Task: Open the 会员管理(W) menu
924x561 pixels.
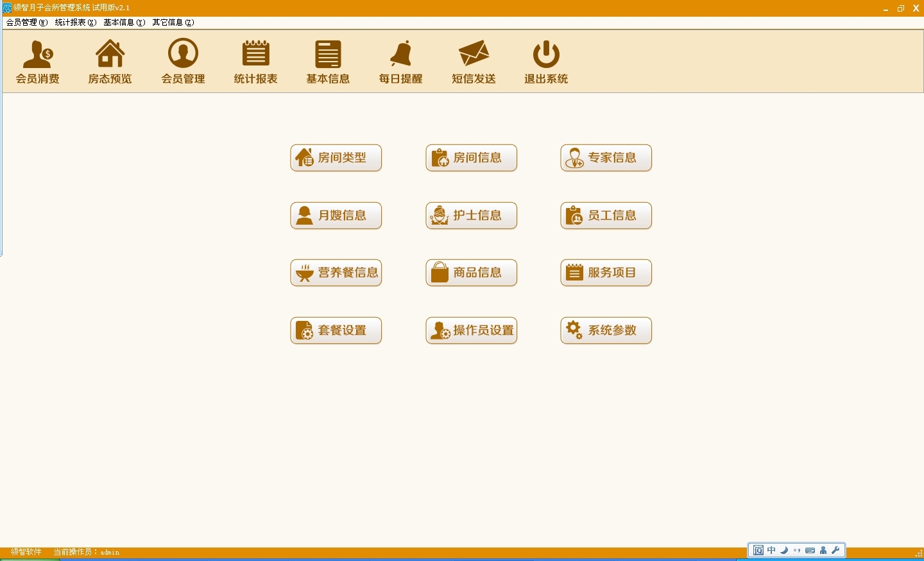Action: [x=27, y=22]
